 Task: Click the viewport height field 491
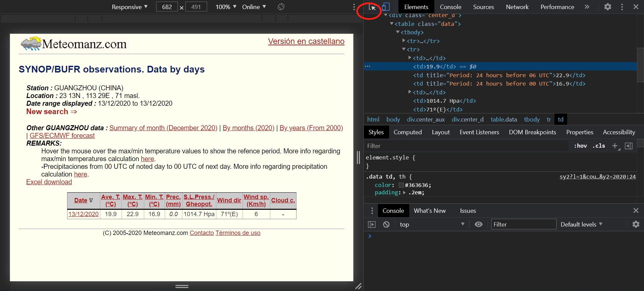coord(196,7)
